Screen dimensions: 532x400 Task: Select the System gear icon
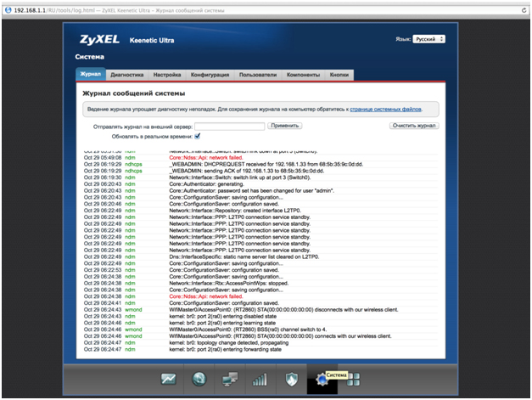coord(322,380)
